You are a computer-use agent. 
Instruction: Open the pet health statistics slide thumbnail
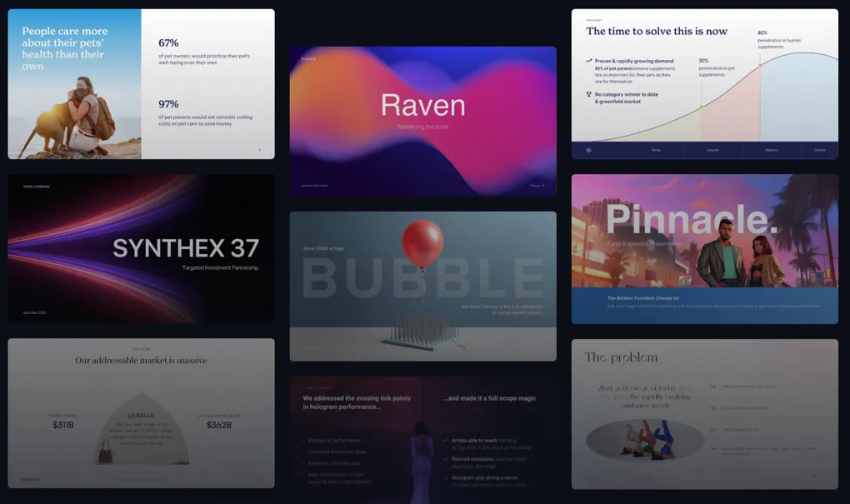[141, 84]
